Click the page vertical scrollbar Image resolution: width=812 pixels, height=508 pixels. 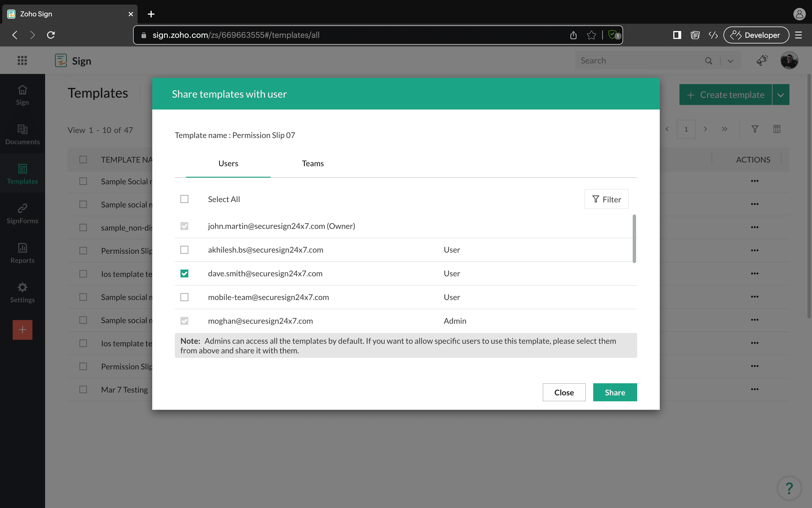(809, 196)
